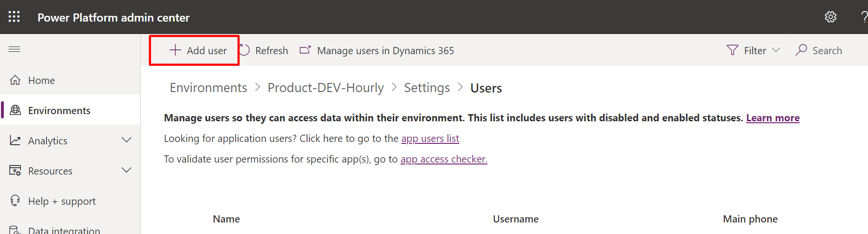Click the Filter funnel icon

click(732, 50)
